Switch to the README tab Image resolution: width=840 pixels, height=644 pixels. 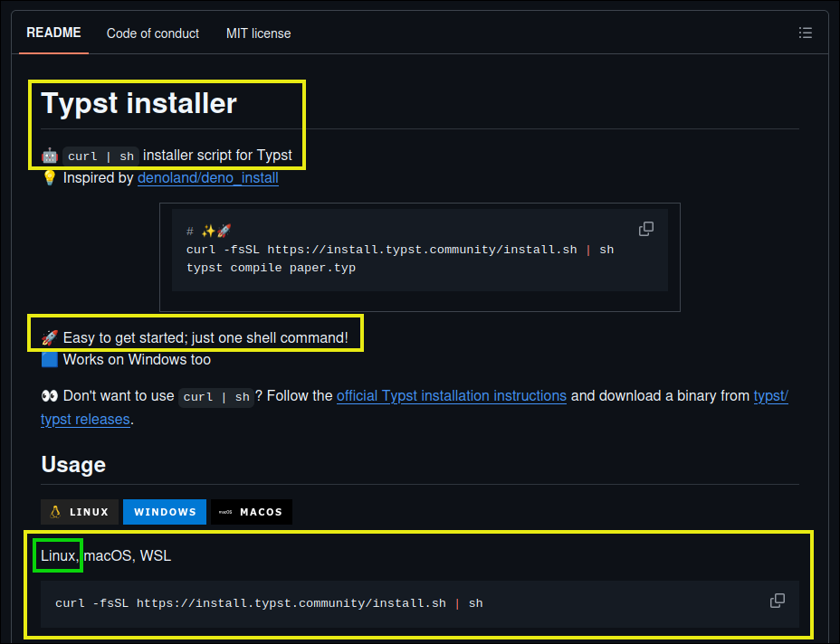[x=53, y=33]
